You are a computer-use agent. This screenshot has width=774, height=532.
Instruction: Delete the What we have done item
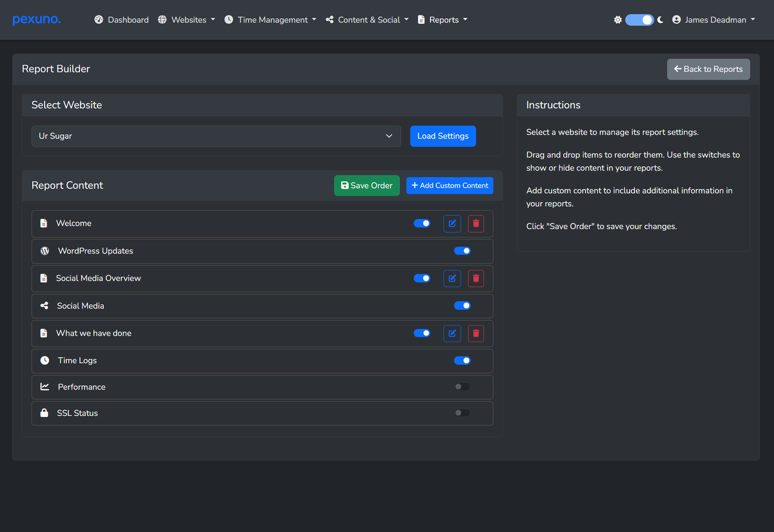click(476, 333)
